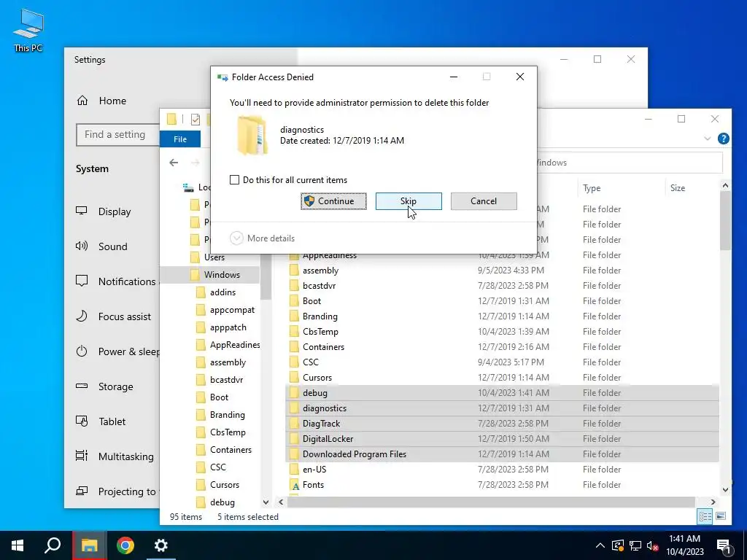The image size is (747, 560).
Task: Click navigation pane scroll down arrow
Action: pos(266,502)
